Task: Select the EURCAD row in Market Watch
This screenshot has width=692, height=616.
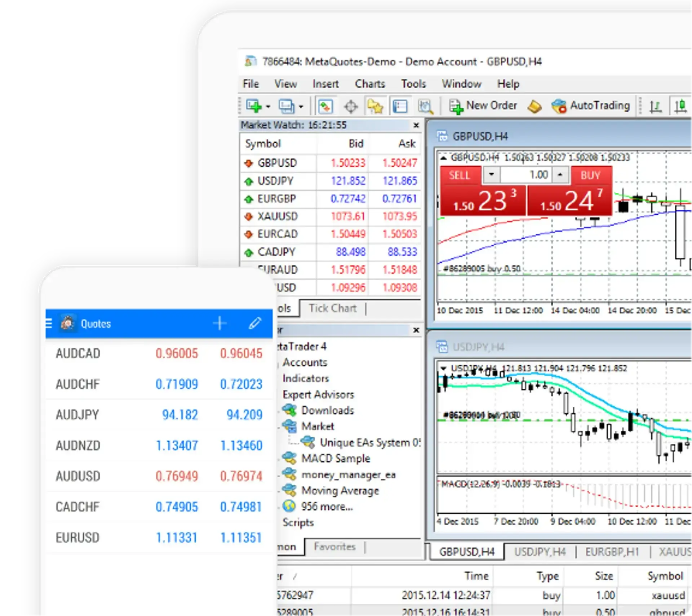Action: click(331, 234)
